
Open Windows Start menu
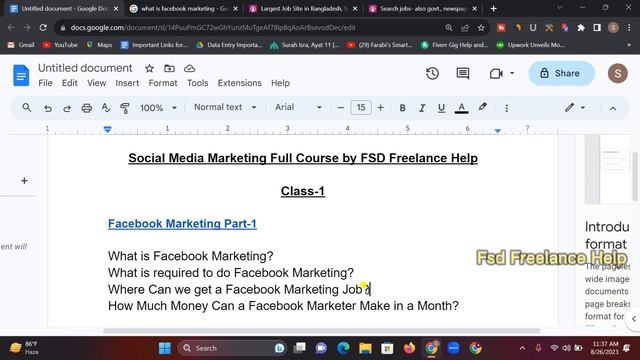165,348
